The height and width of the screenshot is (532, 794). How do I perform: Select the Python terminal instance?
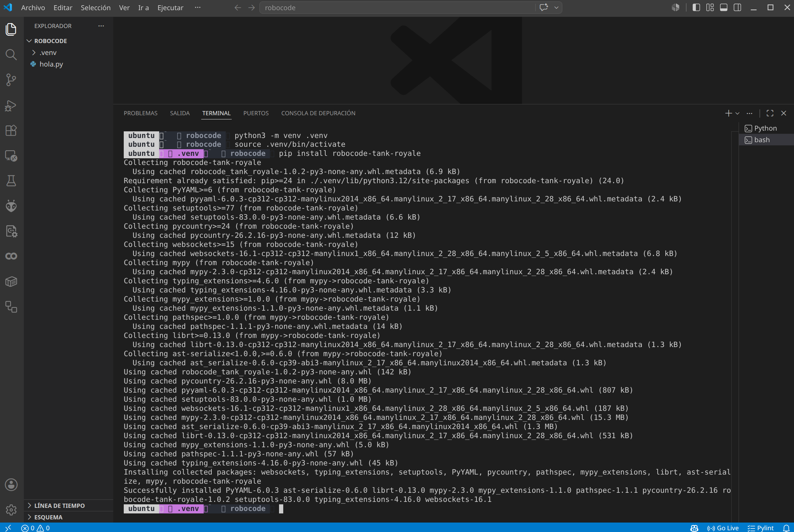tap(766, 128)
